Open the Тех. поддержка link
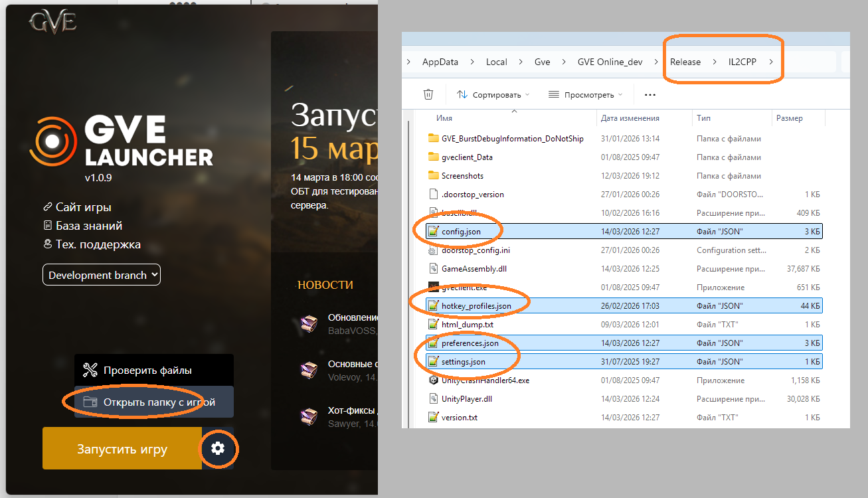868x498 pixels. click(98, 244)
